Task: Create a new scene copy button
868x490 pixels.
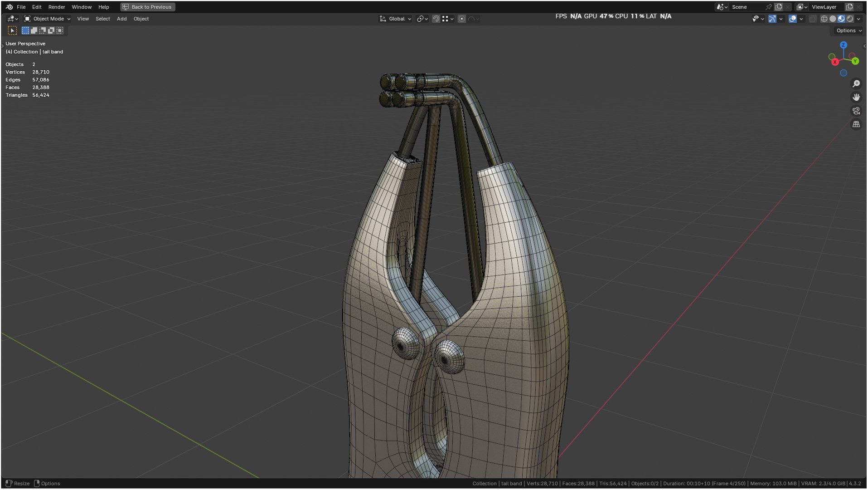Action: [x=779, y=7]
